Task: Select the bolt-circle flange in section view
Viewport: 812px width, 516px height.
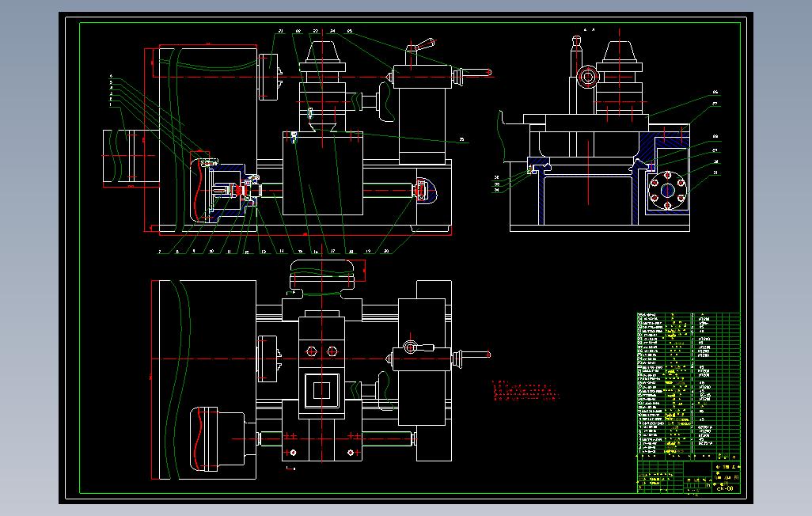Action: (667, 191)
